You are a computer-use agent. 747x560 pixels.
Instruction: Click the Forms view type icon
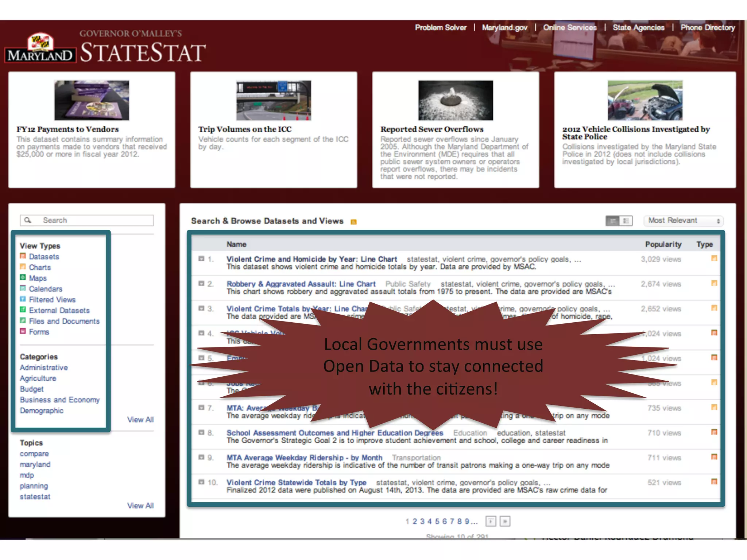click(23, 331)
